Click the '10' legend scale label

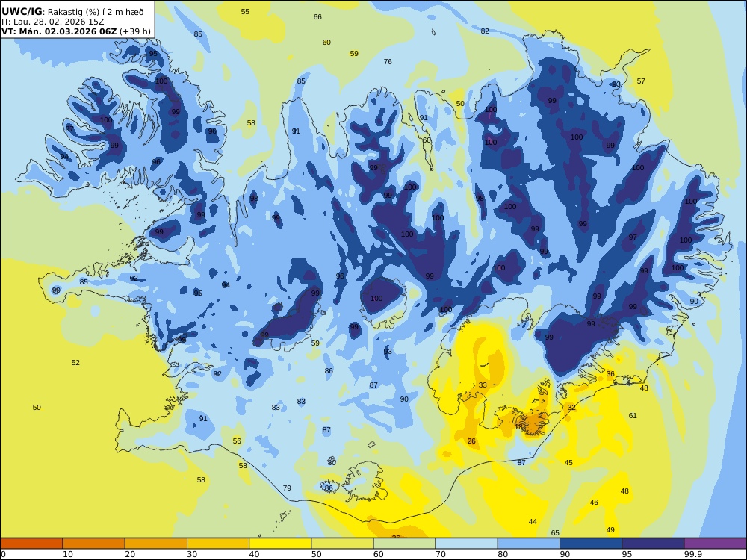click(x=68, y=554)
